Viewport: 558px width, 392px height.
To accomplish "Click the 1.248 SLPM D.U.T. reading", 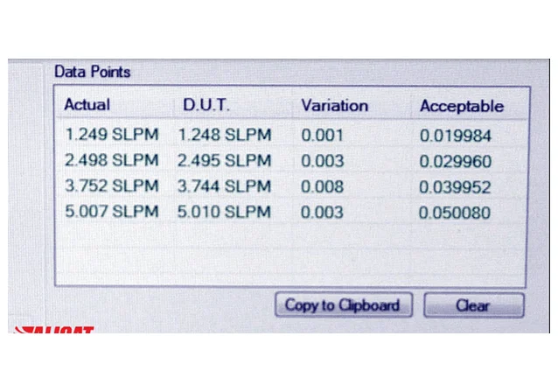I will tap(225, 135).
